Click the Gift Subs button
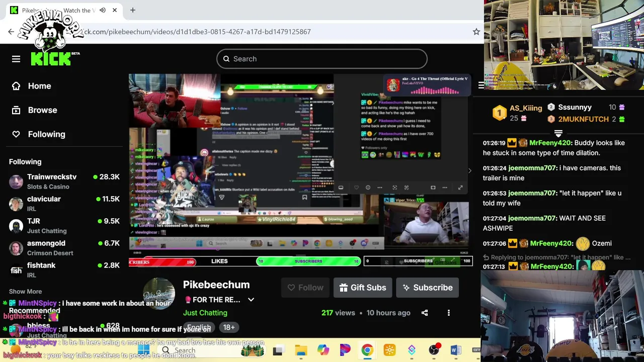The width and height of the screenshot is (644, 362). coord(363,288)
